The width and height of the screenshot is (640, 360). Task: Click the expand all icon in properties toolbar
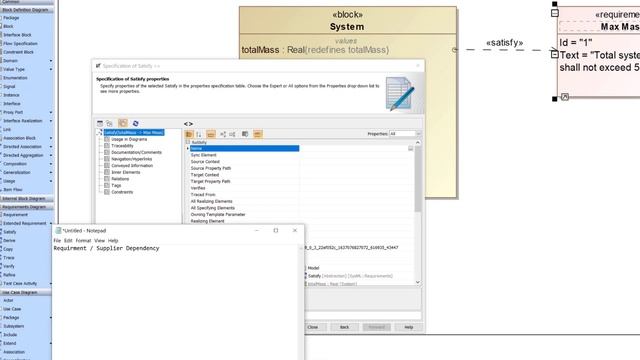pyautogui.click(x=223, y=134)
